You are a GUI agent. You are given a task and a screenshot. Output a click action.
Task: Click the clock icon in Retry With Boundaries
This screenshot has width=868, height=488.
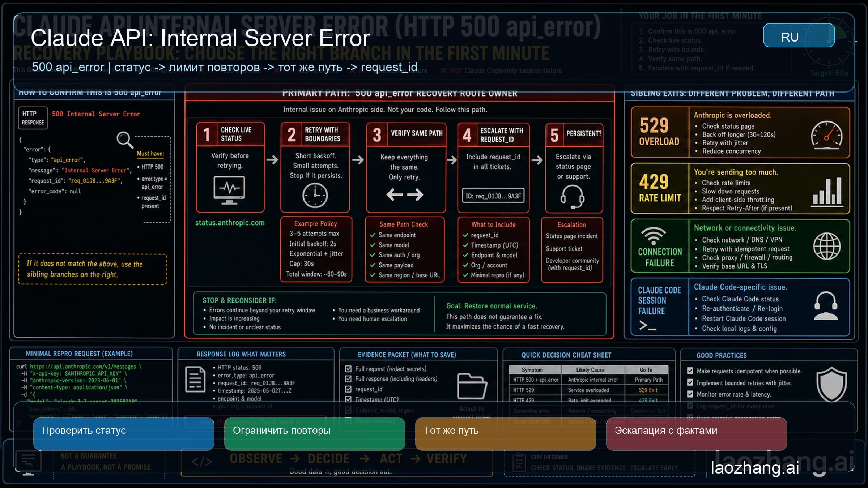[x=315, y=195]
